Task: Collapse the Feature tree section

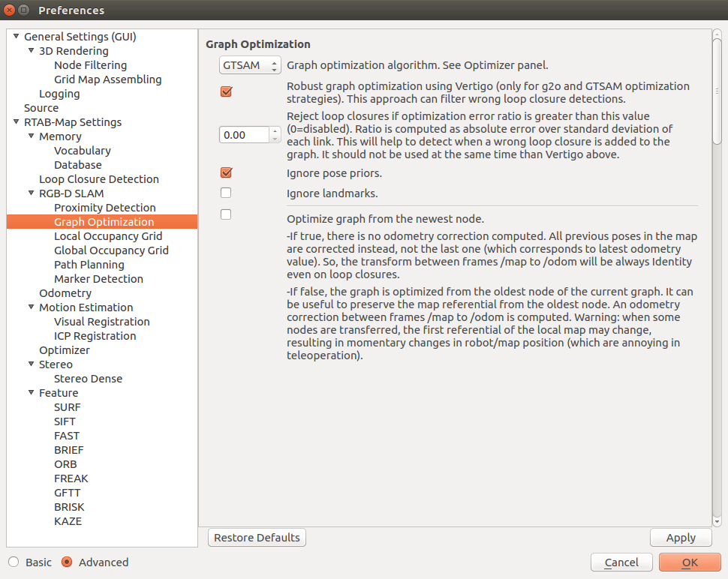Action: pyautogui.click(x=32, y=393)
